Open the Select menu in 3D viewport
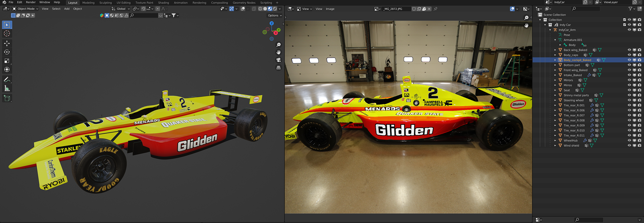This screenshot has height=223, width=644. tap(56, 9)
